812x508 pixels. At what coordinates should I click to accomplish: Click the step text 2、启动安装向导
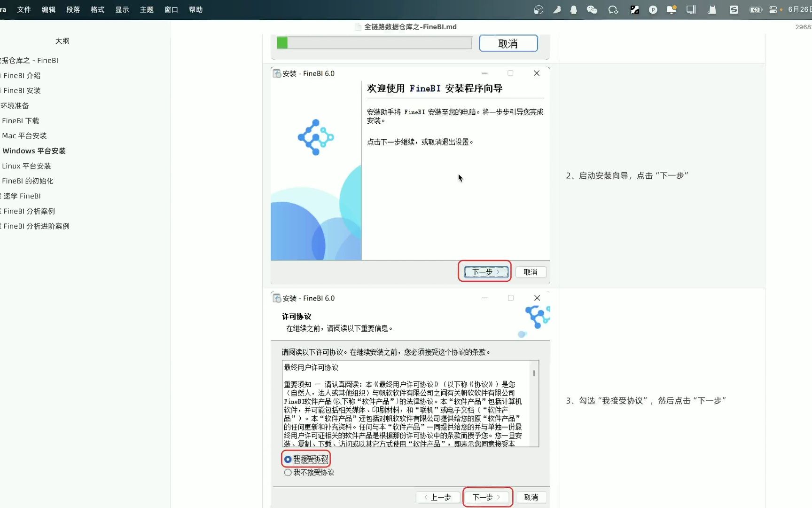pyautogui.click(x=627, y=175)
